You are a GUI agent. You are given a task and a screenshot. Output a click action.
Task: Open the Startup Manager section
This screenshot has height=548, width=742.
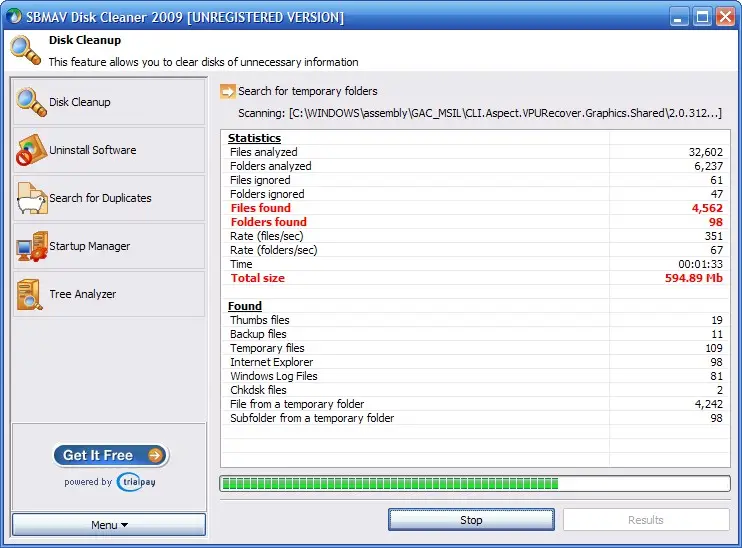pyautogui.click(x=109, y=246)
